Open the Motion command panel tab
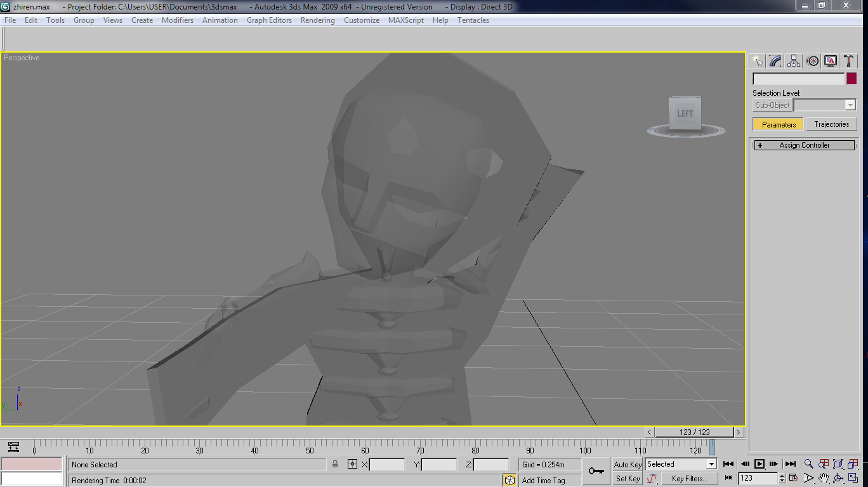This screenshot has height=487, width=868. 812,61
